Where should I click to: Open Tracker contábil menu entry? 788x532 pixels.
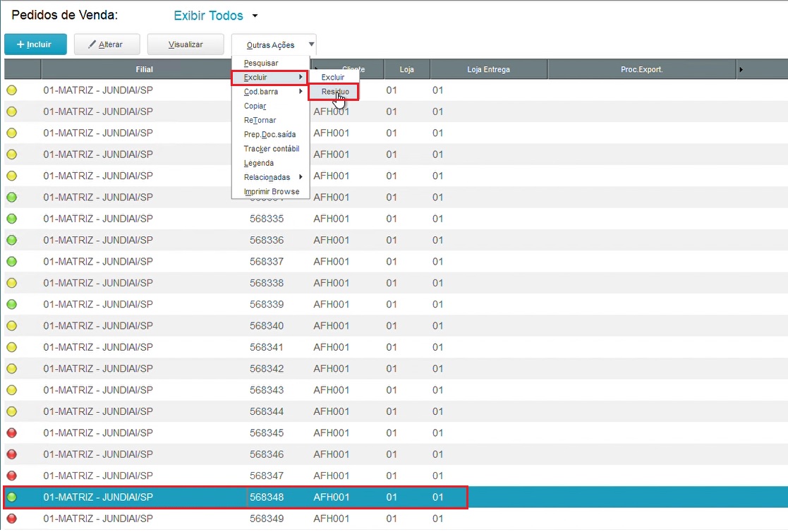[x=270, y=149]
